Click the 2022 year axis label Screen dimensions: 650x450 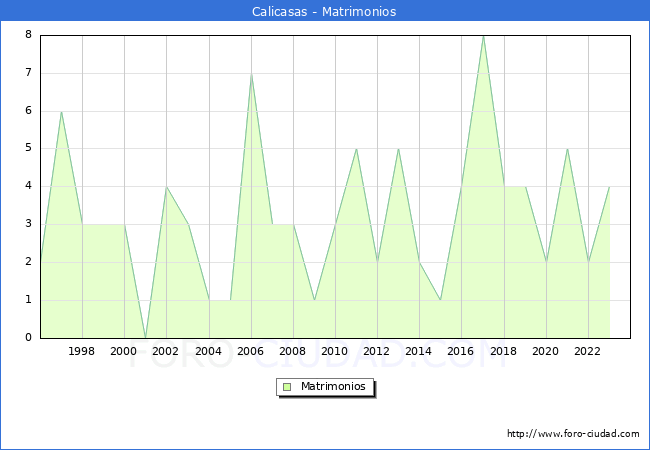588,351
